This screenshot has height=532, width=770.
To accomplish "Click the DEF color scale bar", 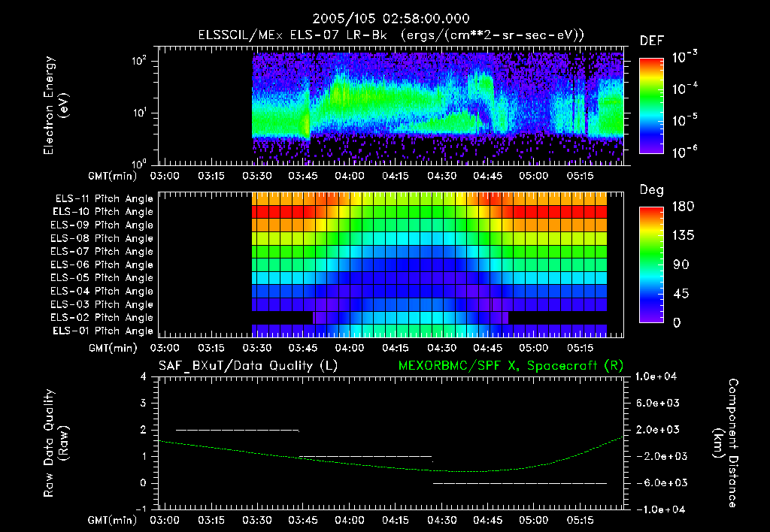I will tap(652, 105).
